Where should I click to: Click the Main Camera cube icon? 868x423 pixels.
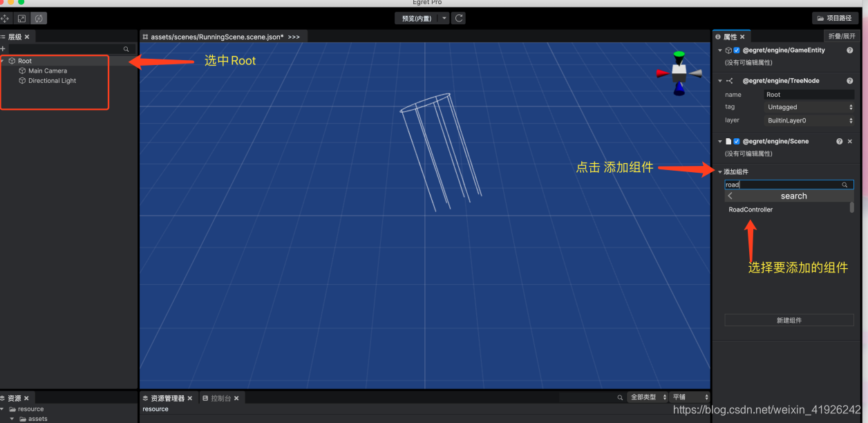tap(22, 70)
